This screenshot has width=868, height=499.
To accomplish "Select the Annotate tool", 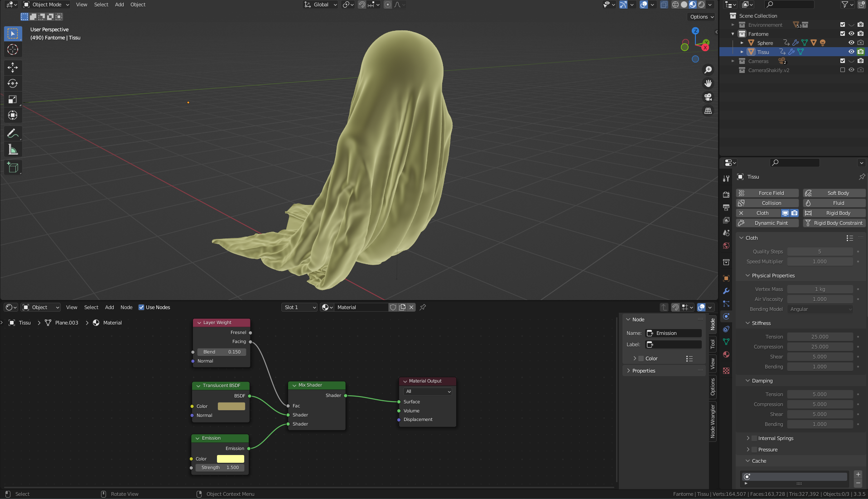I will pyautogui.click(x=13, y=133).
